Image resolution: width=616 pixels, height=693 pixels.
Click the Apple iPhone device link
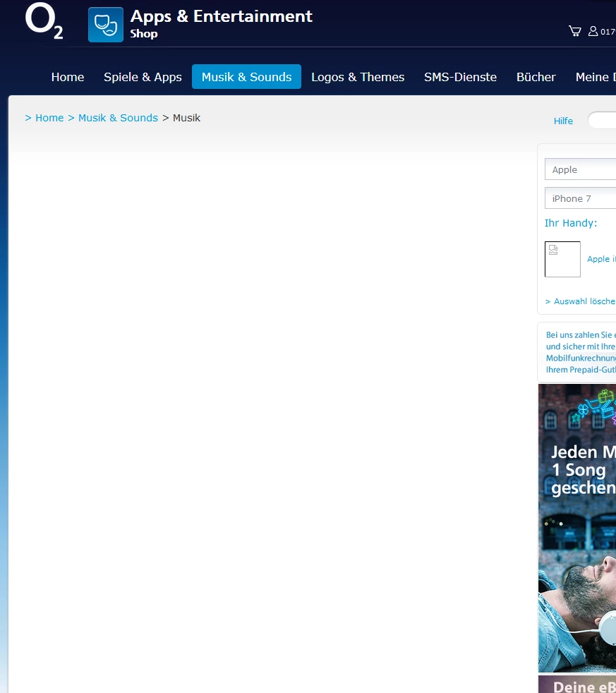(x=601, y=259)
